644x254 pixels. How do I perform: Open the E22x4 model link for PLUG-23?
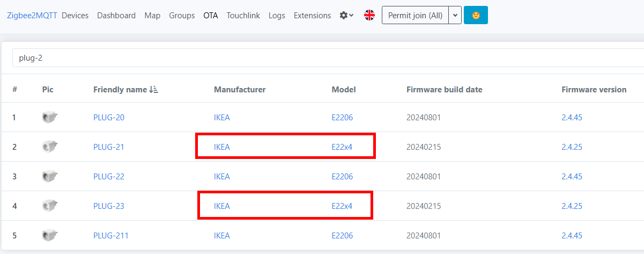pyautogui.click(x=342, y=206)
